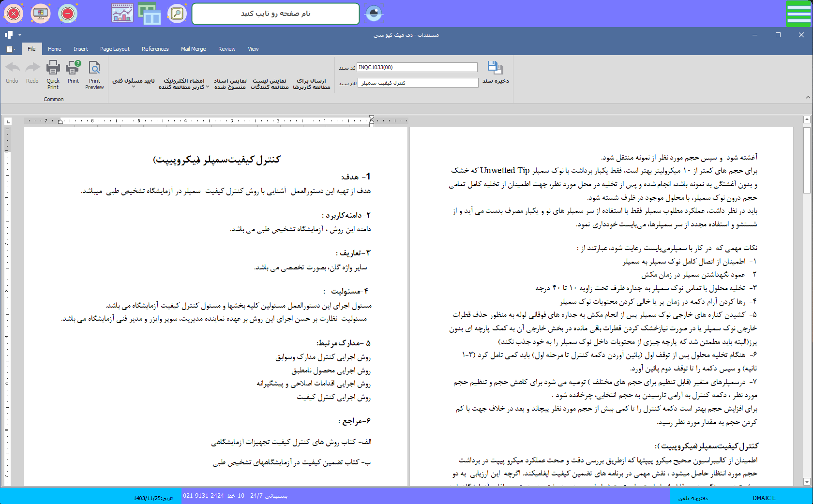The width and height of the screenshot is (813, 504).
Task: Open the chart dashboard icon
Action: point(122,14)
